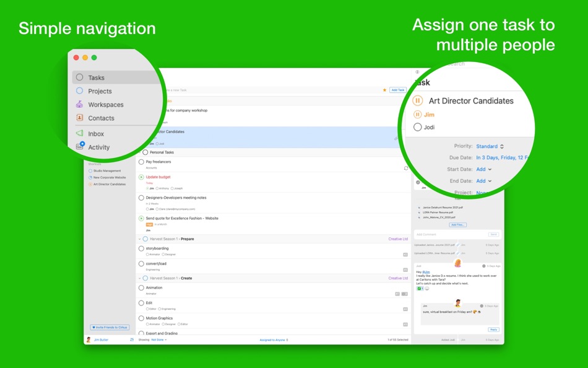Screen dimensions: 588x368
Task: Click the Add Files... button
Action: [457, 225]
